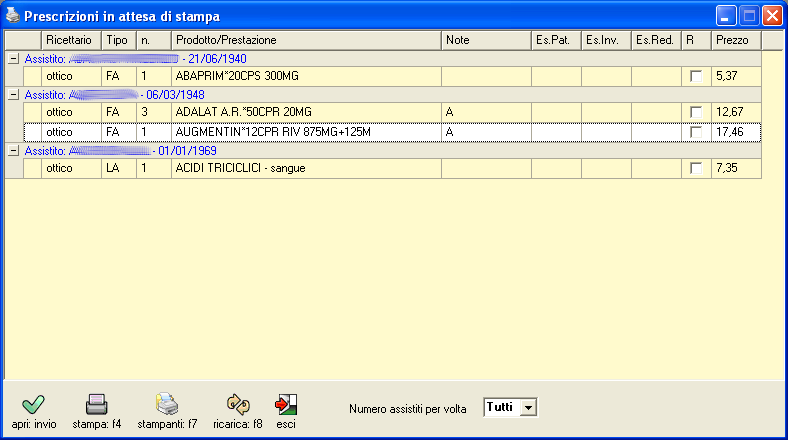Collapse the Assistito group dated 06/03/1948
This screenshot has width=788, height=440.
[x=13, y=95]
